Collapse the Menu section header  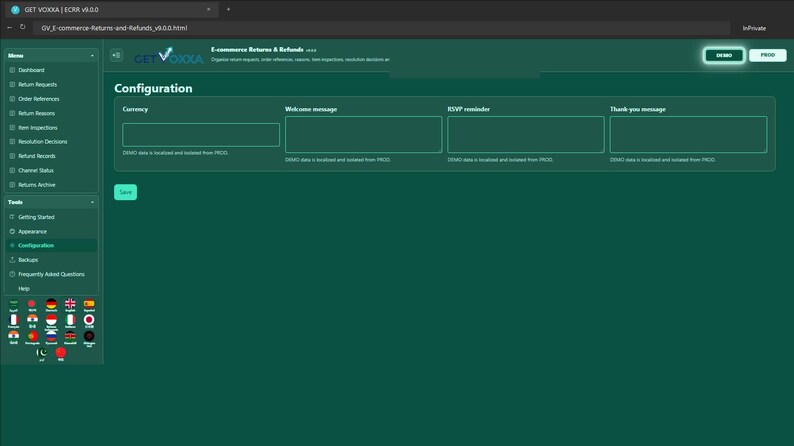click(x=51, y=55)
